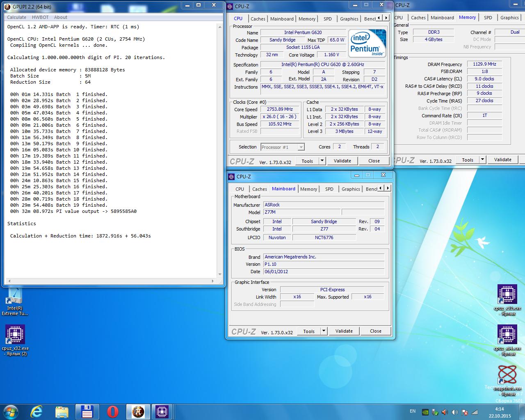Viewport: 525px width, 420px height.
Task: Click the volume speaker tray icon
Action: 455,412
